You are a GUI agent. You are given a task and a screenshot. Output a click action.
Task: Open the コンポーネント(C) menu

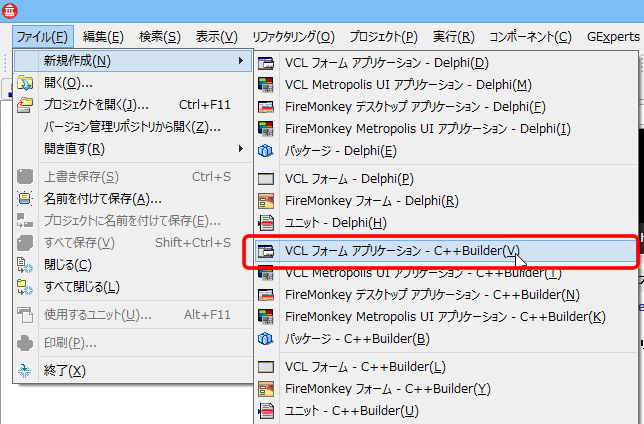click(530, 37)
